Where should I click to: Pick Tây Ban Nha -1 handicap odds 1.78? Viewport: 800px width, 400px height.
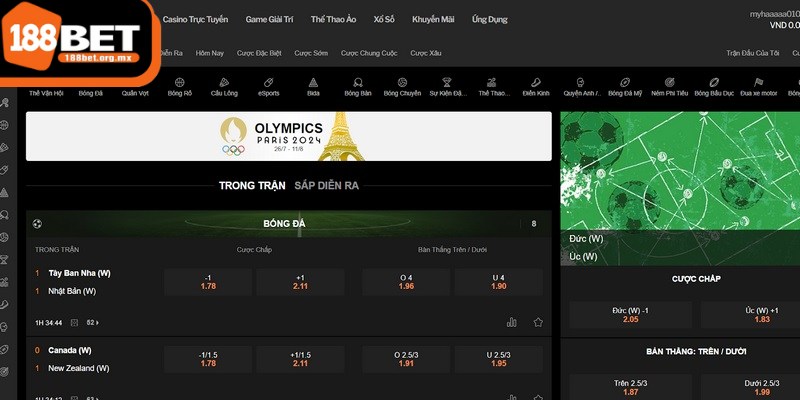pyautogui.click(x=208, y=281)
